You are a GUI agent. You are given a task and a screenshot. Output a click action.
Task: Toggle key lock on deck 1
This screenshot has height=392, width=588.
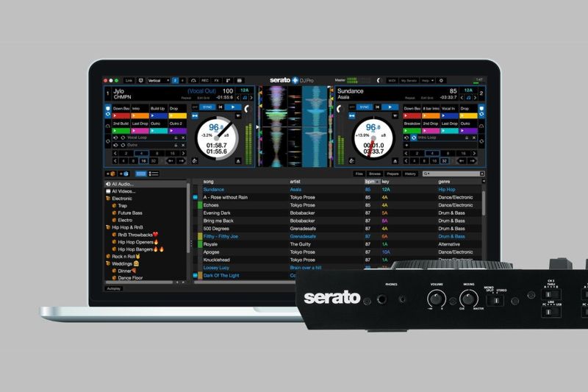[245, 98]
